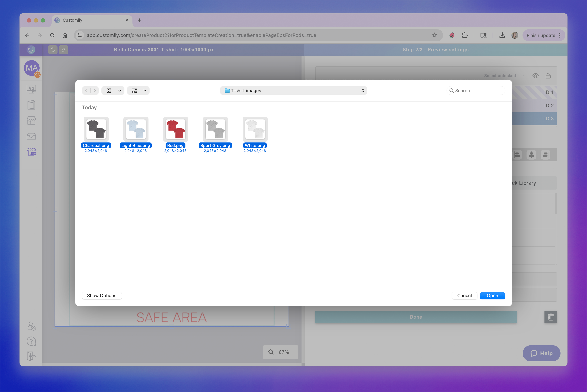This screenshot has height=392, width=587.
Task: Expand the T-shirt images folder dropdown
Action: [293, 91]
